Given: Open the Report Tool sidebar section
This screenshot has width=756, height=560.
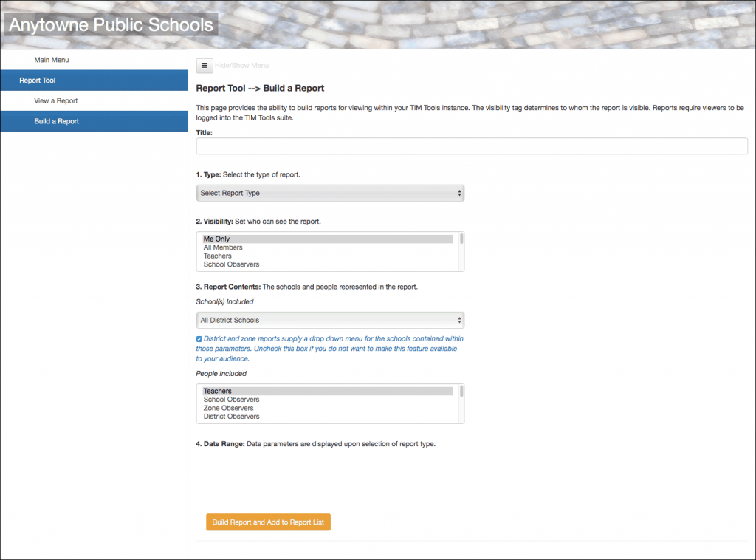Looking at the screenshot, I should pyautogui.click(x=52, y=80).
